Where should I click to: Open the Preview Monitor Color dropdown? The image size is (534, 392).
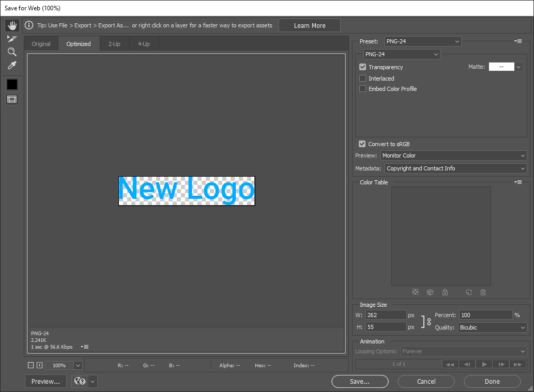click(454, 155)
